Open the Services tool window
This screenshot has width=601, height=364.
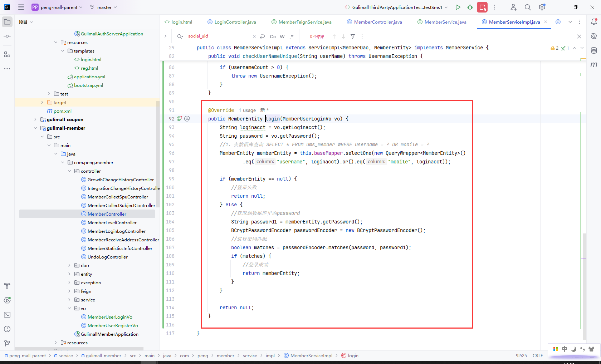7,300
